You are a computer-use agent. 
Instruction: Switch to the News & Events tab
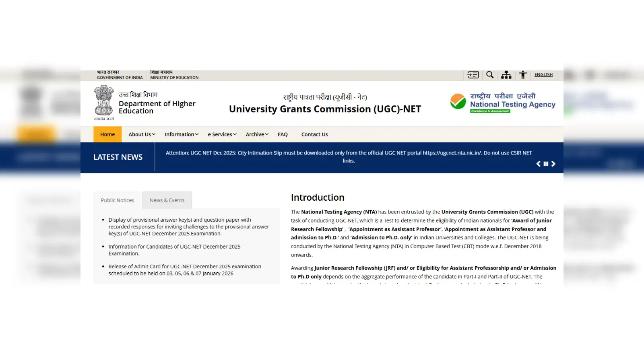[x=167, y=200]
